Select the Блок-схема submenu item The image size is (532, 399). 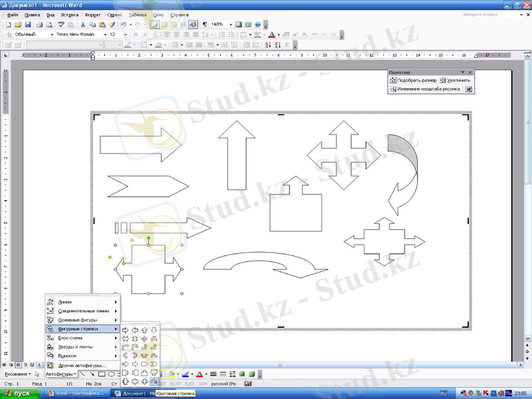pyautogui.click(x=72, y=338)
